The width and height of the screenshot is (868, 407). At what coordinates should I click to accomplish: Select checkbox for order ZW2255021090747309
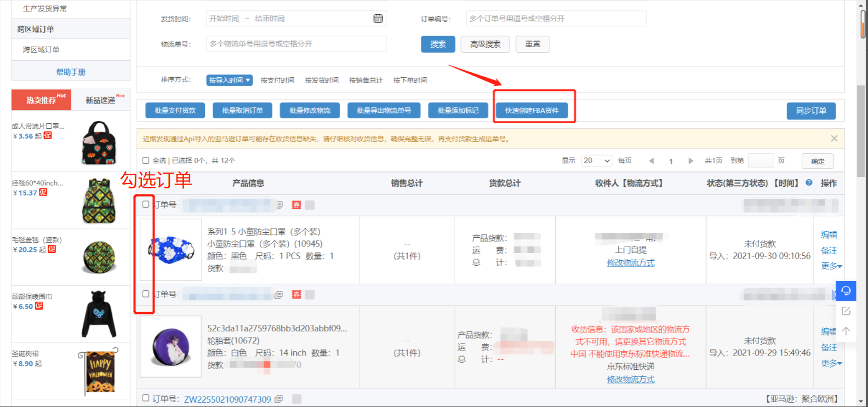point(146,398)
